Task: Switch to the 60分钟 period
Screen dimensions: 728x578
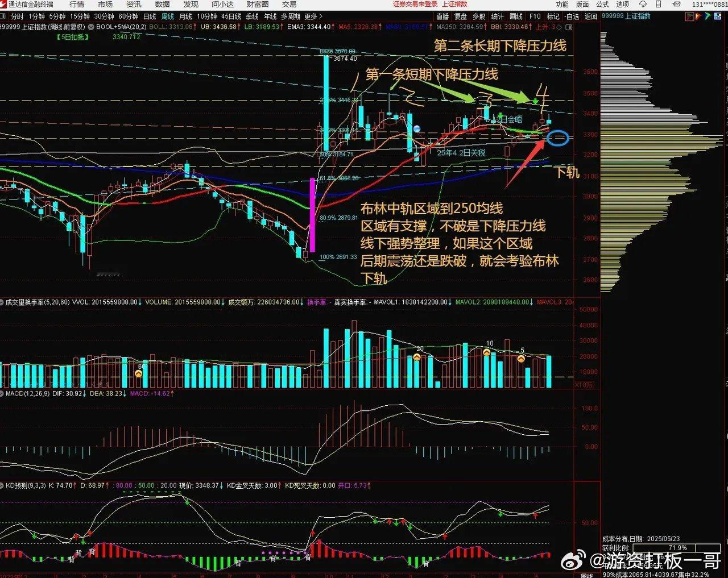Action: [x=129, y=16]
